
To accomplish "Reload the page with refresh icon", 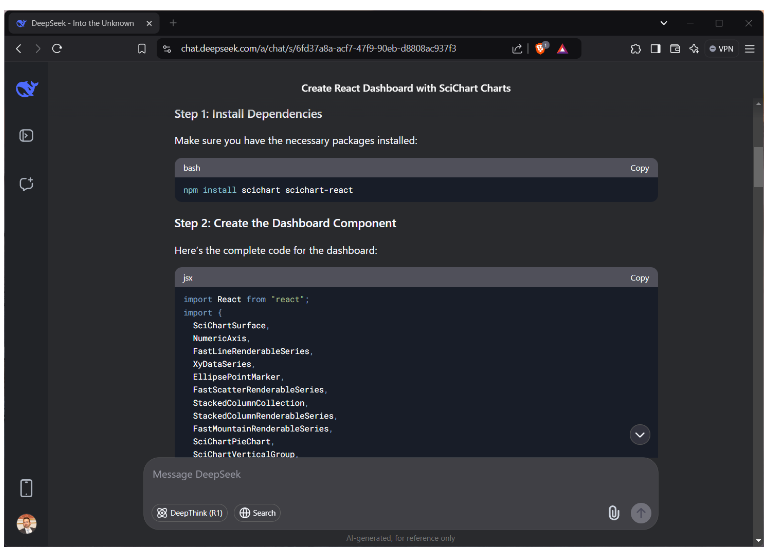I will coord(57,49).
